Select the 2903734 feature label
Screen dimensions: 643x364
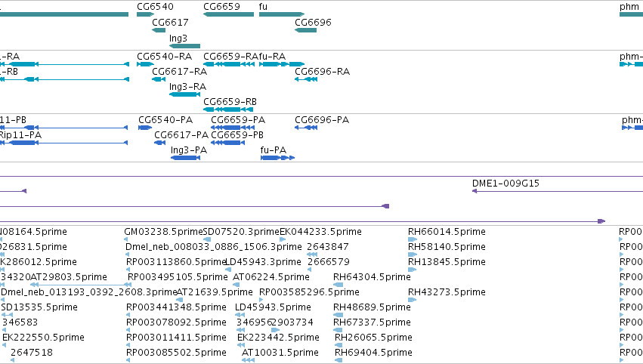click(292, 322)
